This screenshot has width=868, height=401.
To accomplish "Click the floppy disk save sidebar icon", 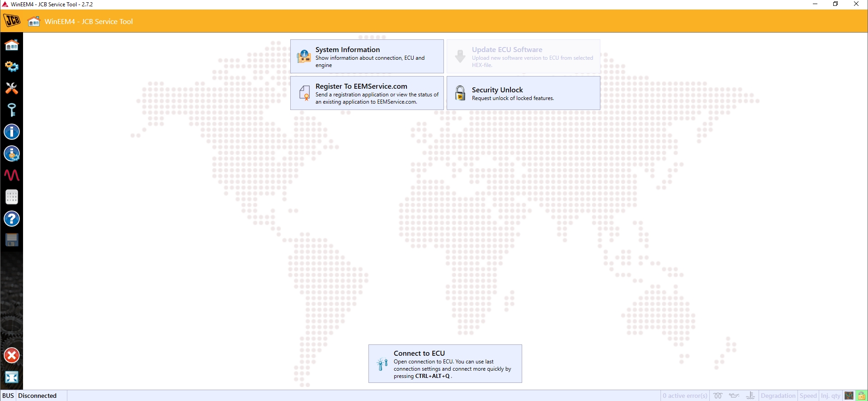I will point(12,240).
